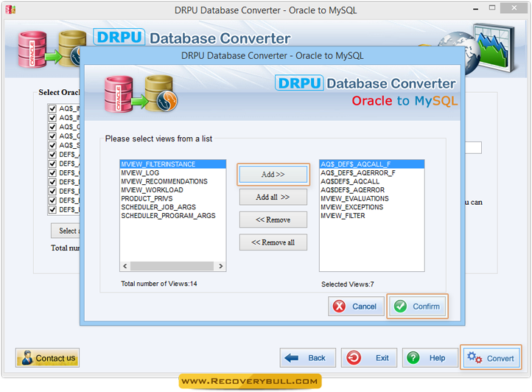Open Help in the main window
Viewport: 532px width, 392px height.
coord(430,357)
